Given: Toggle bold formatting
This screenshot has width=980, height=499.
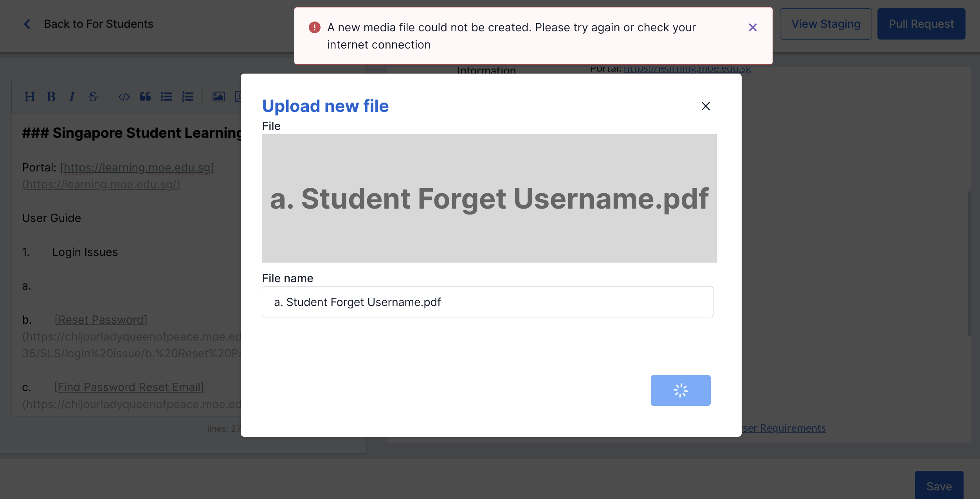Looking at the screenshot, I should tap(51, 97).
